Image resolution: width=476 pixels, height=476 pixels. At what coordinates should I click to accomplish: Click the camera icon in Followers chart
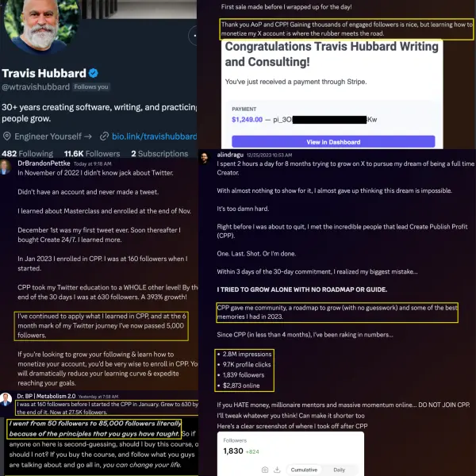click(x=265, y=470)
